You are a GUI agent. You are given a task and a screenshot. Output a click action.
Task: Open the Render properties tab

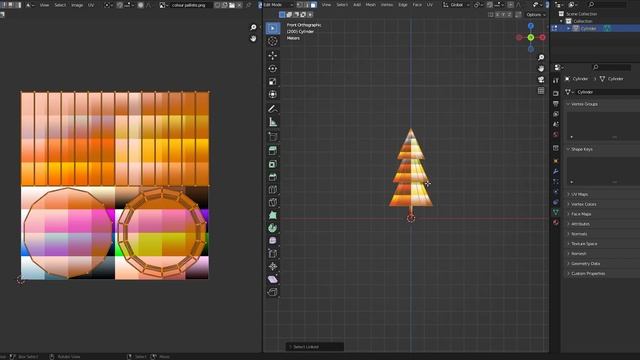pos(556,93)
